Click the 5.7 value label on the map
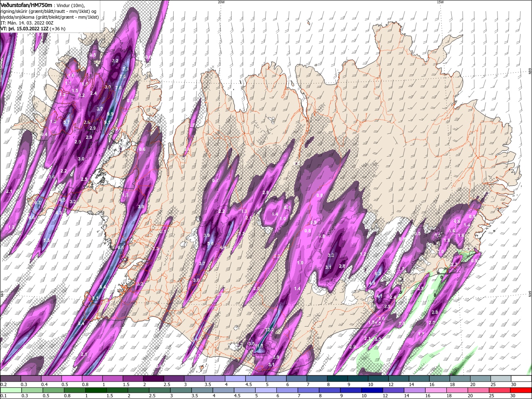532x399 pixels. 66,122
